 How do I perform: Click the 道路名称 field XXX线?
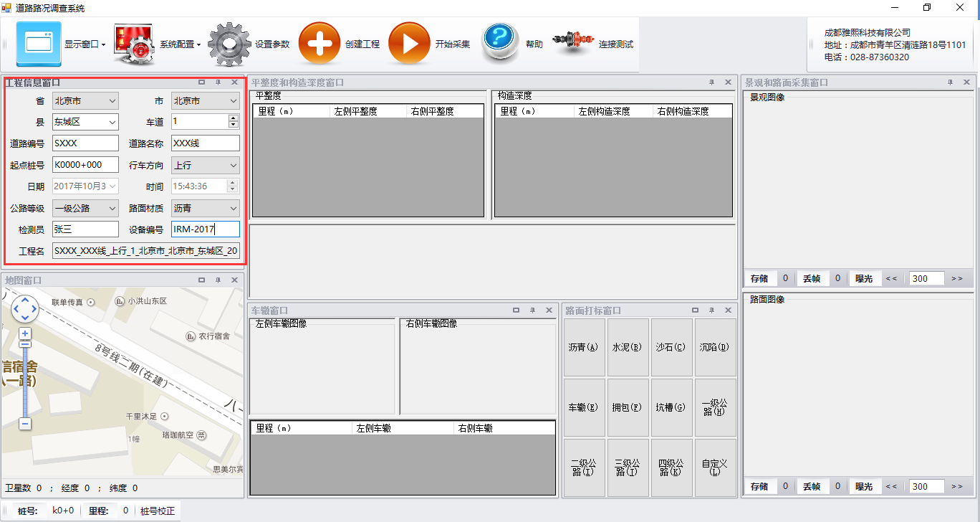click(x=206, y=143)
